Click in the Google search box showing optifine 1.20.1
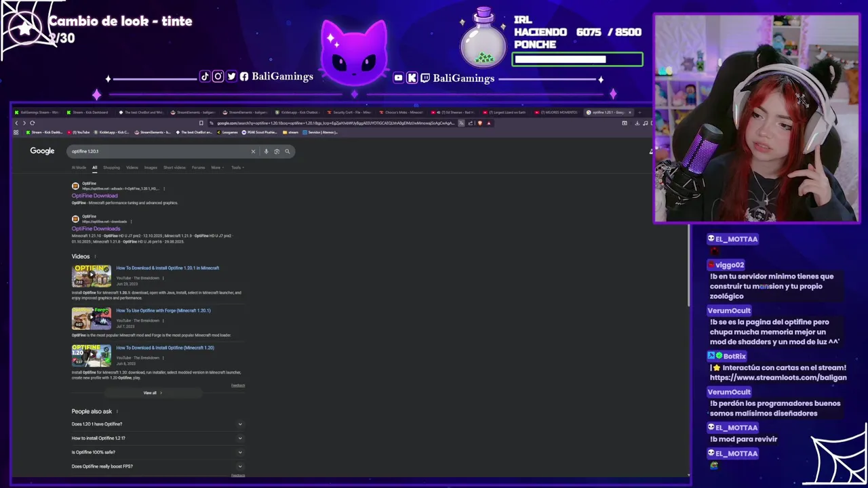Viewport: 868px width, 488px height. point(159,151)
